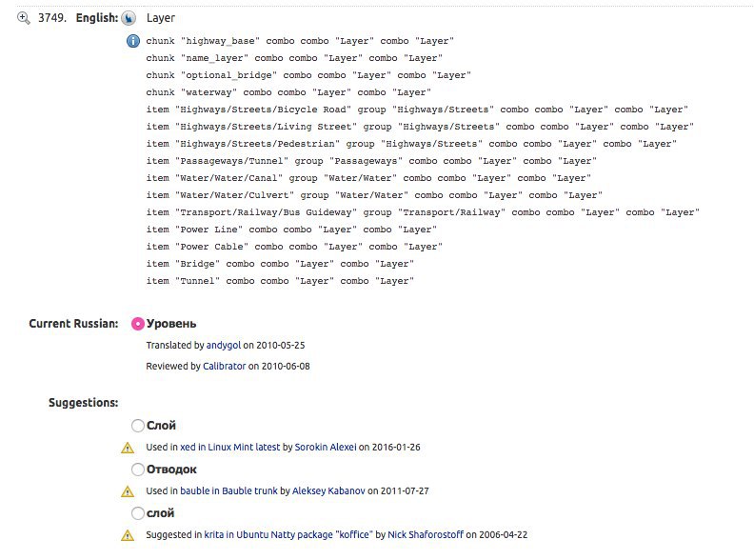754x560 pixels.
Task: Open the bauble in Bauble trunk link
Action: pyautogui.click(x=228, y=490)
